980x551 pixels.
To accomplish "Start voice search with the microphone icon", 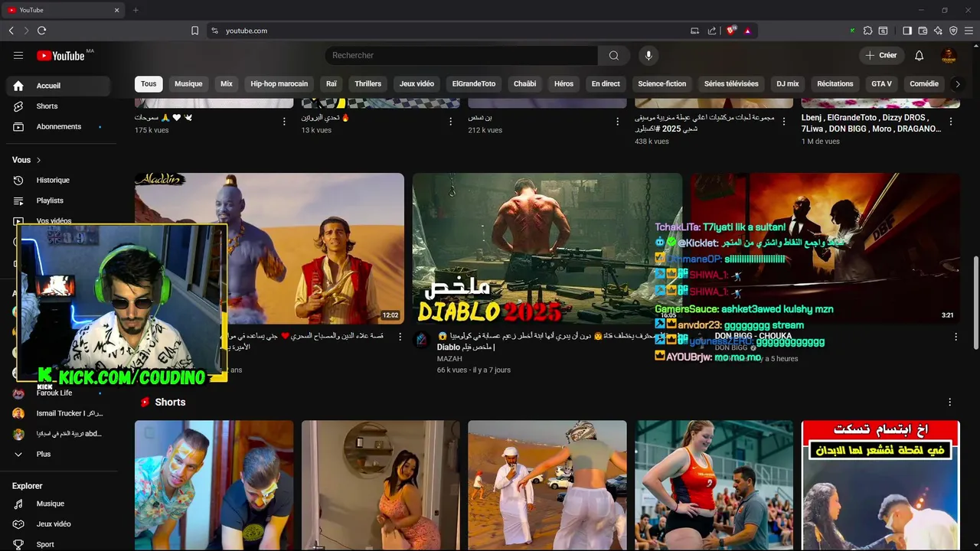I will coord(648,55).
